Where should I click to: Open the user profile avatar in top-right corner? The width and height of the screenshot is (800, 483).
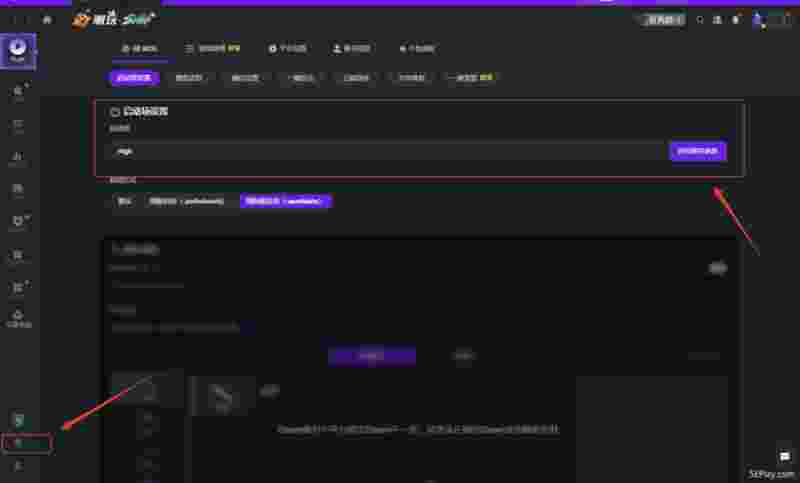point(757,19)
